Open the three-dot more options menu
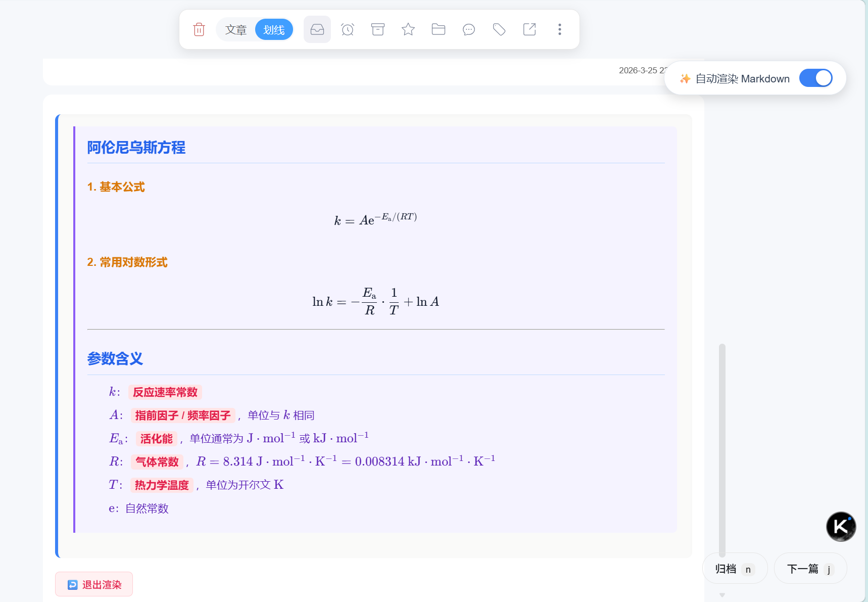Viewport: 868px width, 602px height. pos(560,29)
